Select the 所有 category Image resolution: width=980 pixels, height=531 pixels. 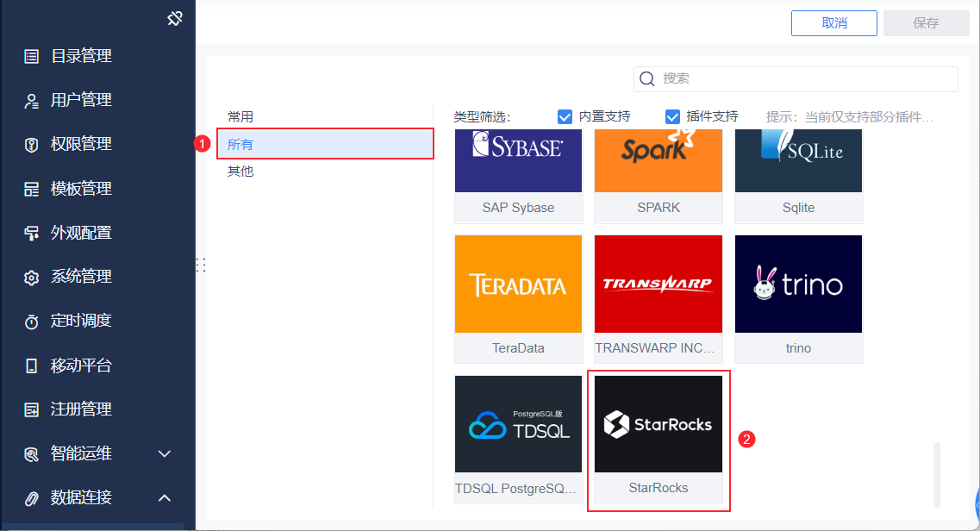[325, 144]
